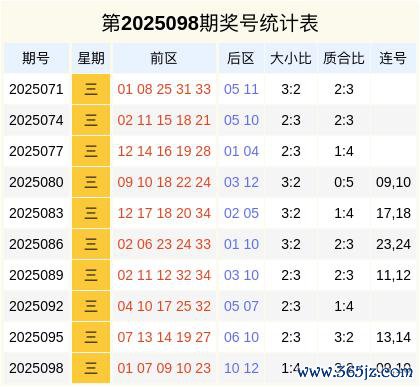Click 质合比 value 1:4 in row 2025077
Viewport: 420px width, 387px height.
(344, 151)
